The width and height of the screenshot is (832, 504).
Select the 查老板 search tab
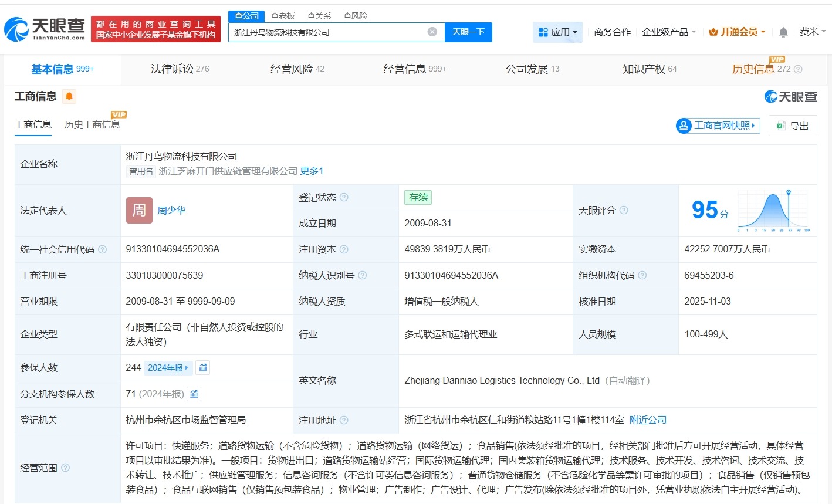tap(284, 16)
